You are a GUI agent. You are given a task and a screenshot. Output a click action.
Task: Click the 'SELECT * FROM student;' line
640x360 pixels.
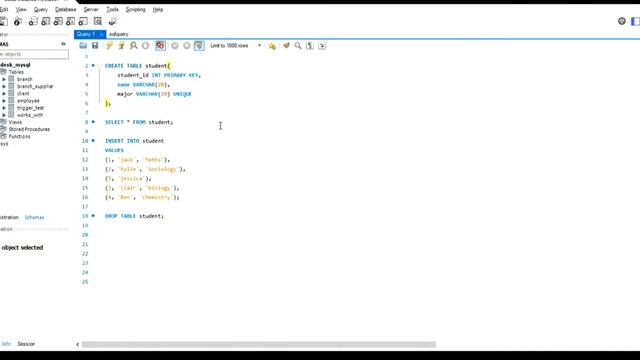click(139, 122)
